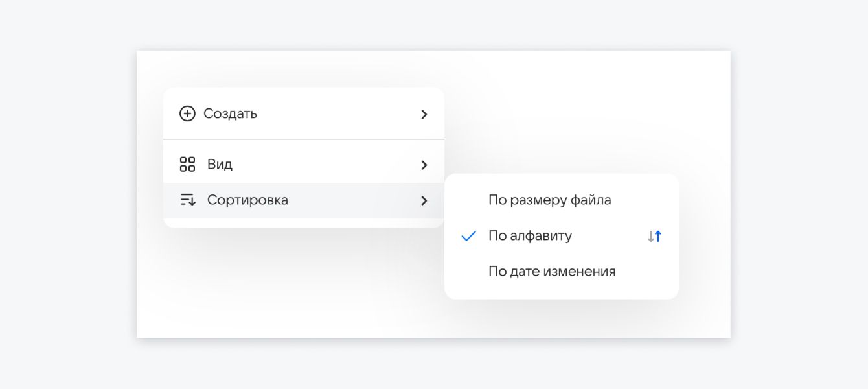This screenshot has height=389, width=868.
Task: Click the sort lines icon beside Сортировка
Action: tap(187, 200)
